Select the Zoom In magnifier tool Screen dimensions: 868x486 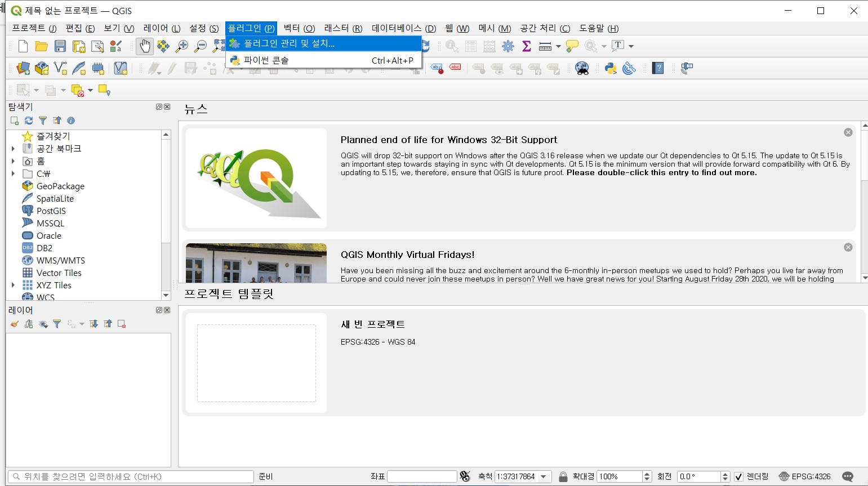[181, 46]
